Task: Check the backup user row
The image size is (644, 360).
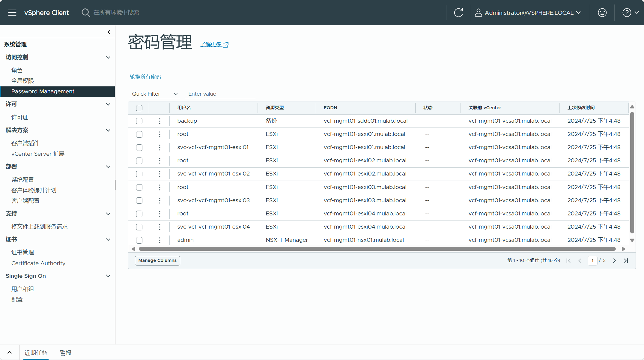Action: [139, 121]
